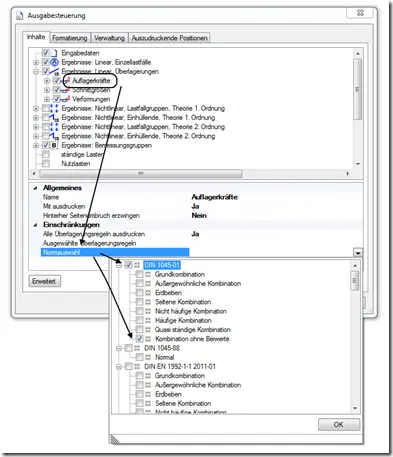Check the Grundkombination box under DIN 1045-01
Image resolution: width=393 pixels, height=457 pixels.
(139, 274)
